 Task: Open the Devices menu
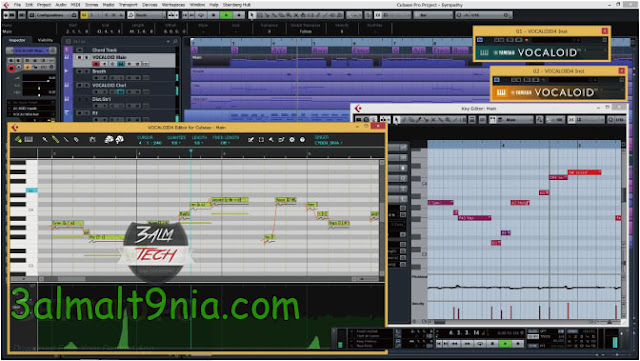149,5
